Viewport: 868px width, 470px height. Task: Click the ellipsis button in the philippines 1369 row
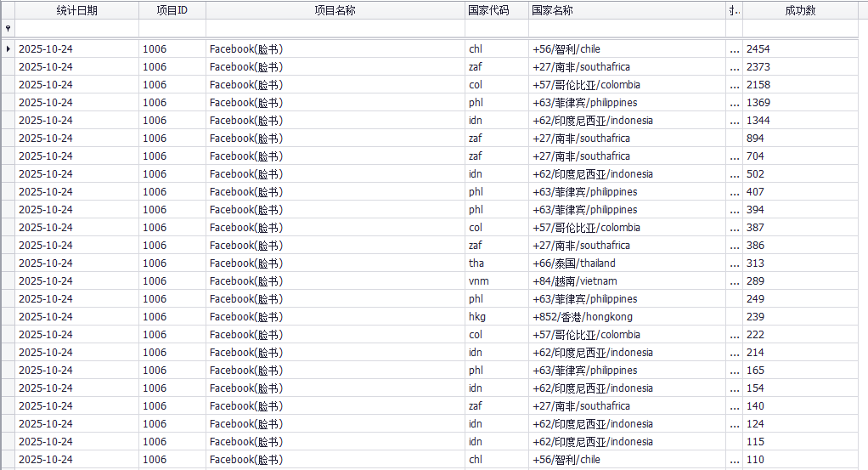click(x=734, y=103)
